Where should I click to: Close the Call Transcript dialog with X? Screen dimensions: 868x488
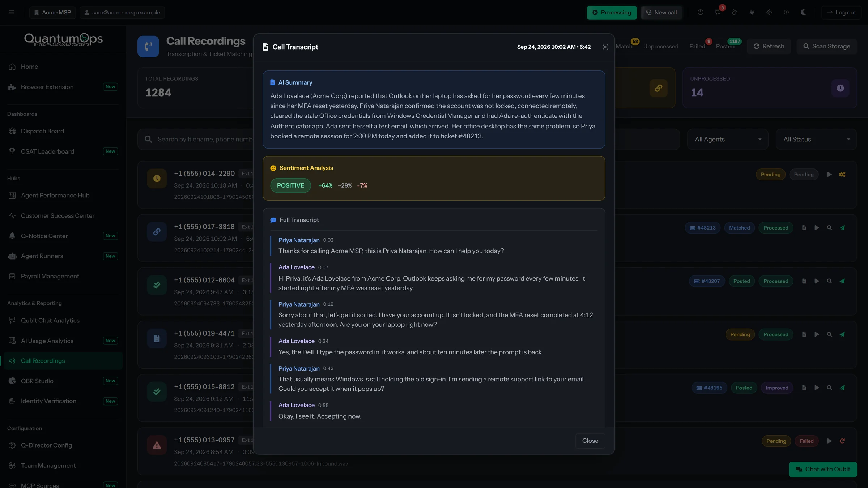click(x=605, y=47)
